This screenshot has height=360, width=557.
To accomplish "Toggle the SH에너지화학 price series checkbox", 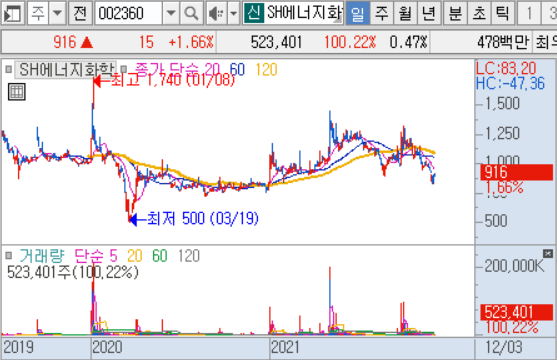I will 9,69.
